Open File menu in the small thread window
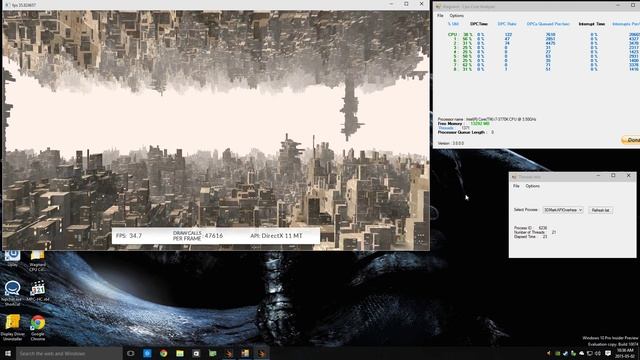The width and height of the screenshot is (640, 360). [516, 186]
